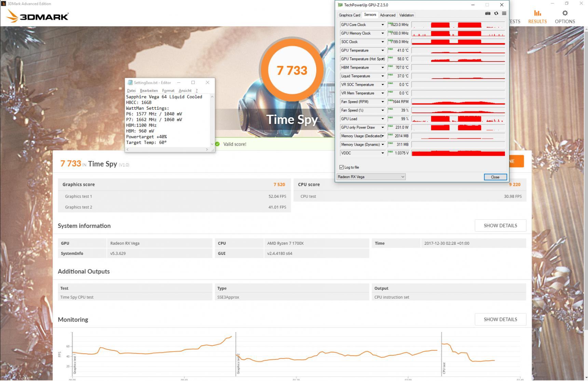Open the Format menu in the editor
The image size is (588, 381).
tap(168, 91)
